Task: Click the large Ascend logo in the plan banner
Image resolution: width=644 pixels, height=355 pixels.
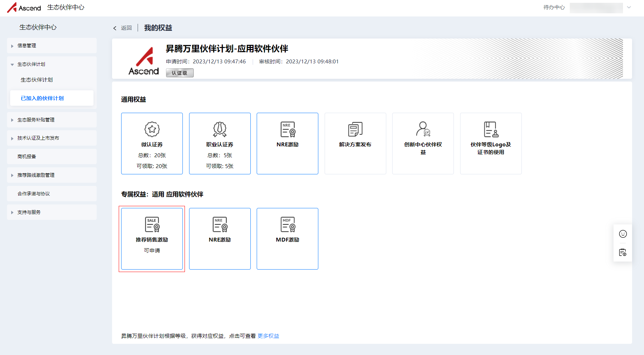Action: point(144,61)
